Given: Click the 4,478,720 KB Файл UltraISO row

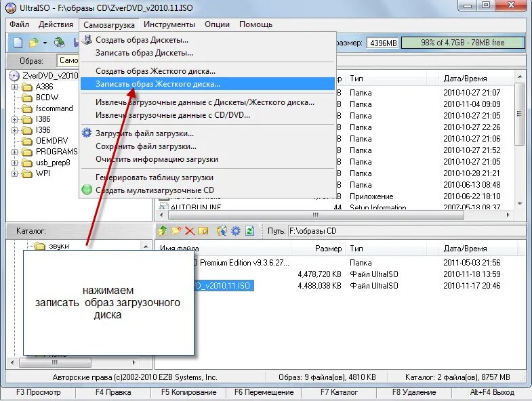Looking at the screenshot, I should click(x=340, y=274).
